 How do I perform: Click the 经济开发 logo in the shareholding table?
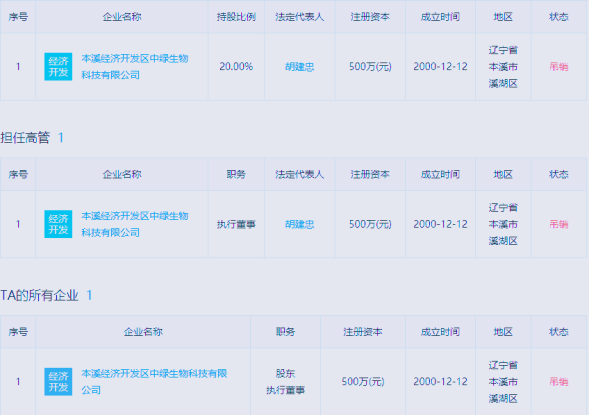58,67
